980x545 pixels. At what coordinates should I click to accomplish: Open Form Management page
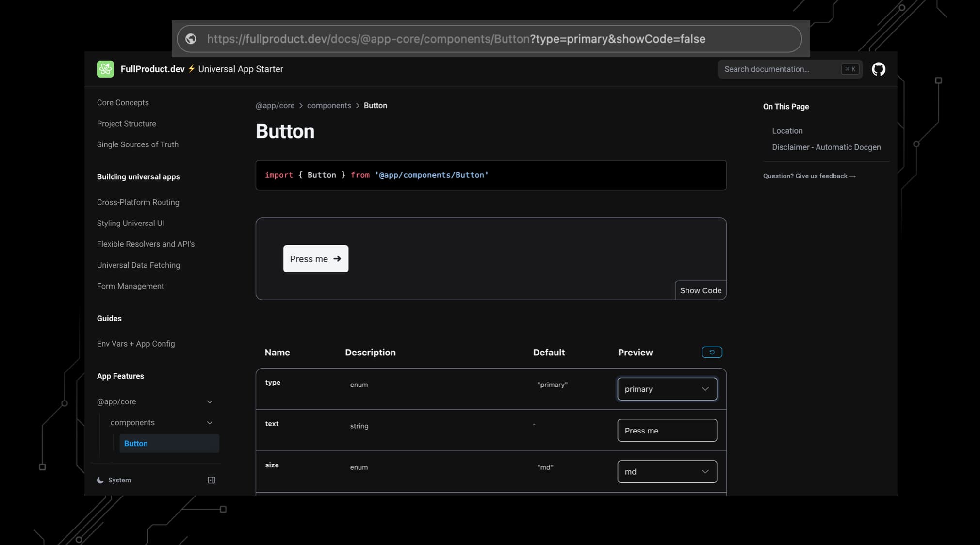130,286
